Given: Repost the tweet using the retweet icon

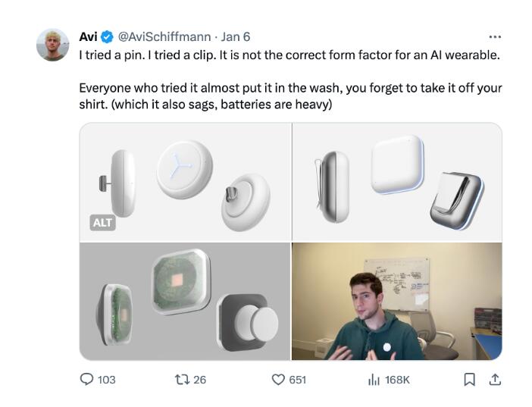Looking at the screenshot, I should 181,379.
